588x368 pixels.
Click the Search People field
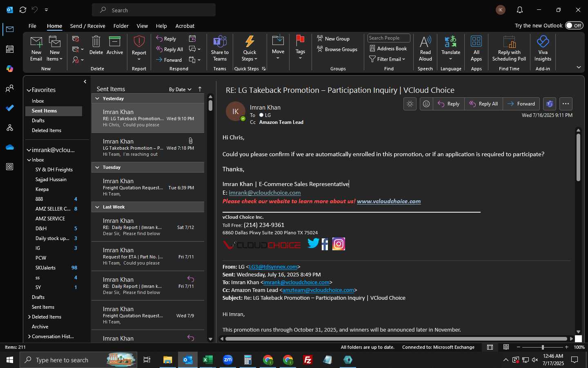coord(389,38)
